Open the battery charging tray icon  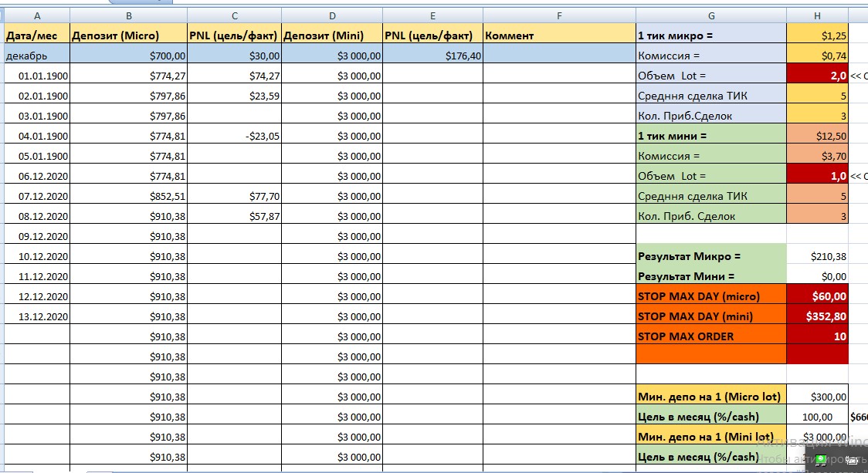click(853, 461)
